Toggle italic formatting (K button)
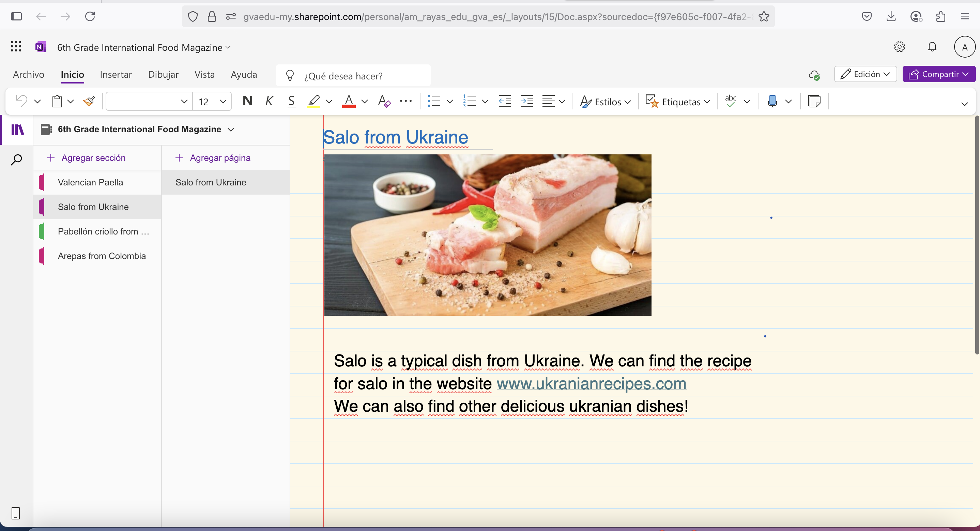This screenshot has width=980, height=531. 269,101
